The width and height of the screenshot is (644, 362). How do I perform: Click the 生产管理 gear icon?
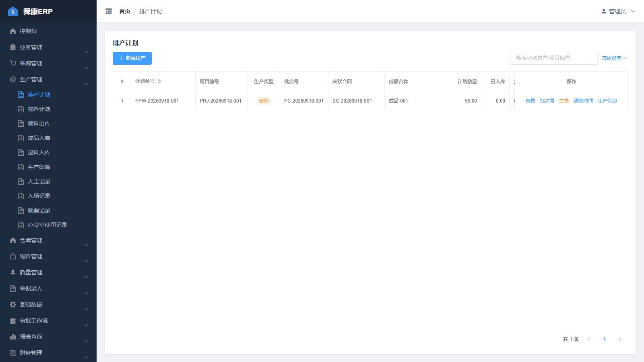click(x=13, y=79)
